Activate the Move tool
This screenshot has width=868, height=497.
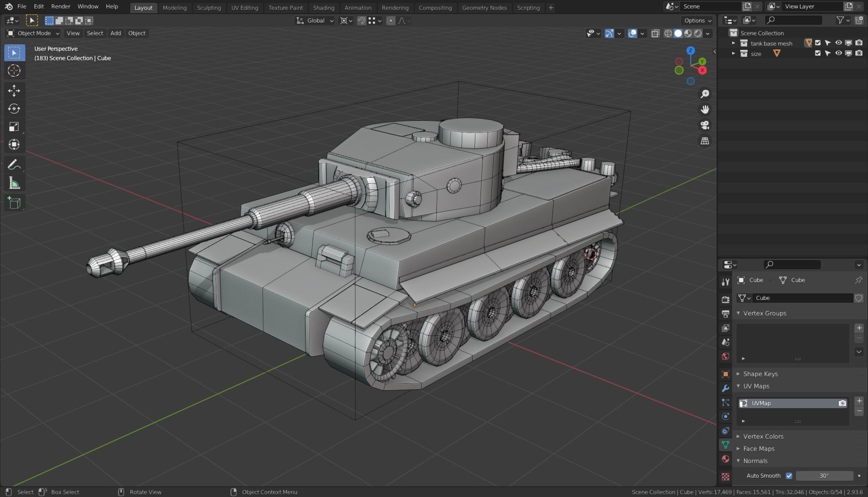(14, 90)
